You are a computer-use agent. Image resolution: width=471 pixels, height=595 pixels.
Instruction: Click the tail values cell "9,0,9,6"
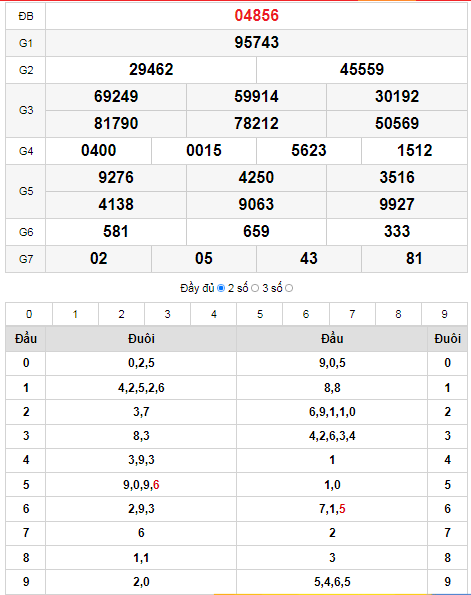[x=141, y=485]
